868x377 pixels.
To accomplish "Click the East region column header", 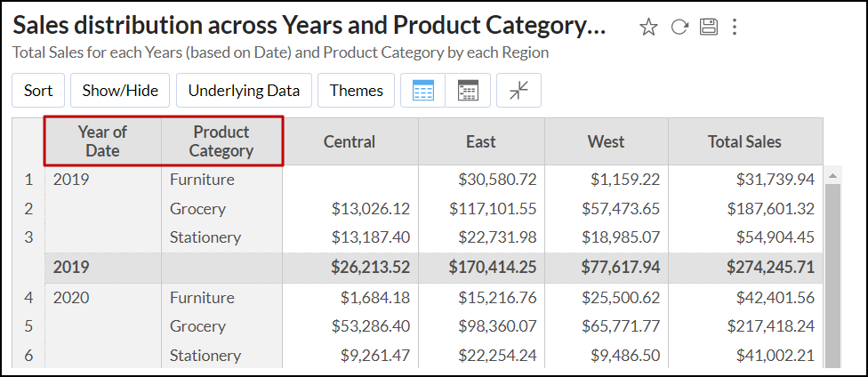I will [480, 141].
